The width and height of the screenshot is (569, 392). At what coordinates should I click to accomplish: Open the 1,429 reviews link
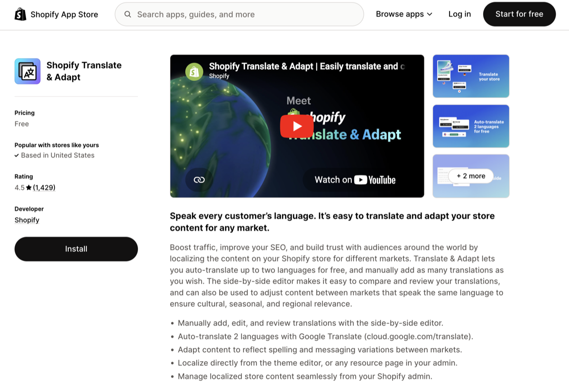pos(44,188)
